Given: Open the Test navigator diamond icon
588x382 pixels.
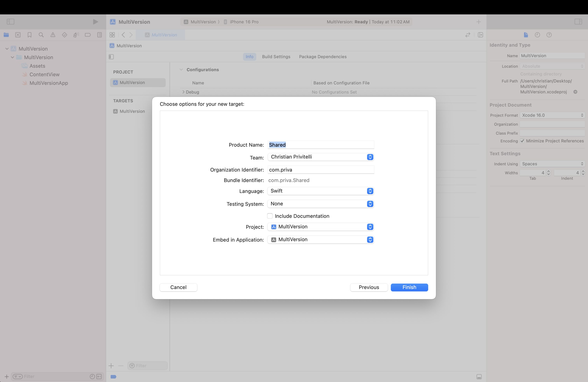Looking at the screenshot, I should coord(65,35).
